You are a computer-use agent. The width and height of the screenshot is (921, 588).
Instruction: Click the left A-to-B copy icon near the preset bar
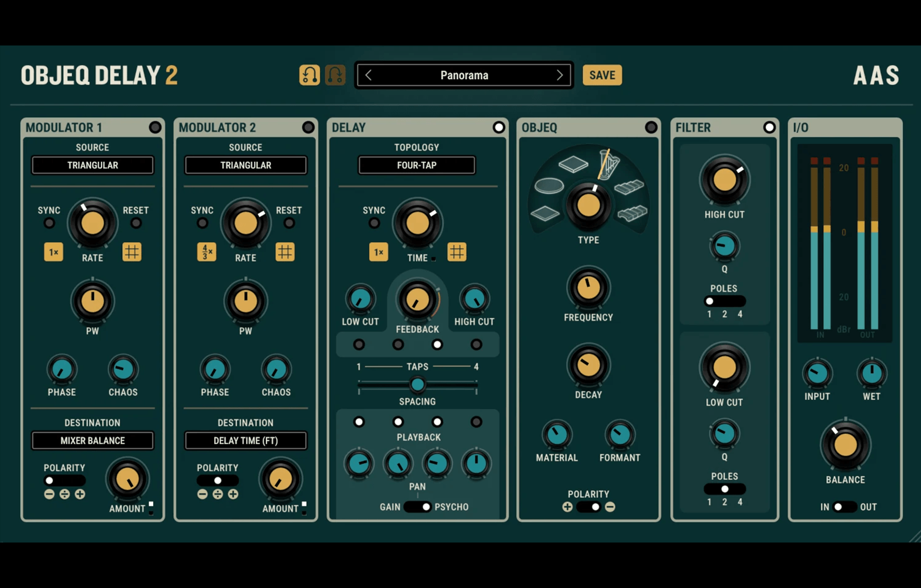click(309, 75)
